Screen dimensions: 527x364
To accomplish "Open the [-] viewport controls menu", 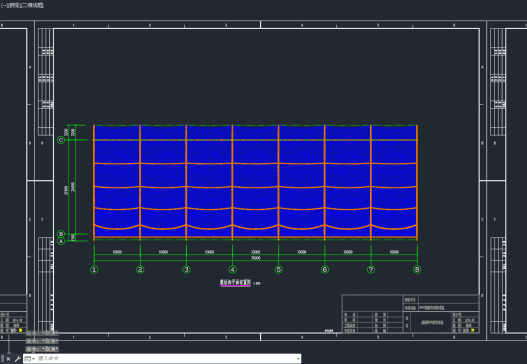I will point(3,5).
